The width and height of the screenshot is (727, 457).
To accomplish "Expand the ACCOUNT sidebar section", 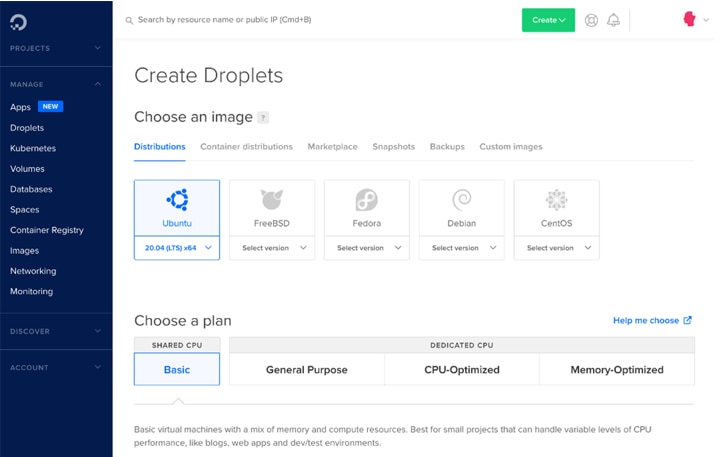I will (56, 368).
